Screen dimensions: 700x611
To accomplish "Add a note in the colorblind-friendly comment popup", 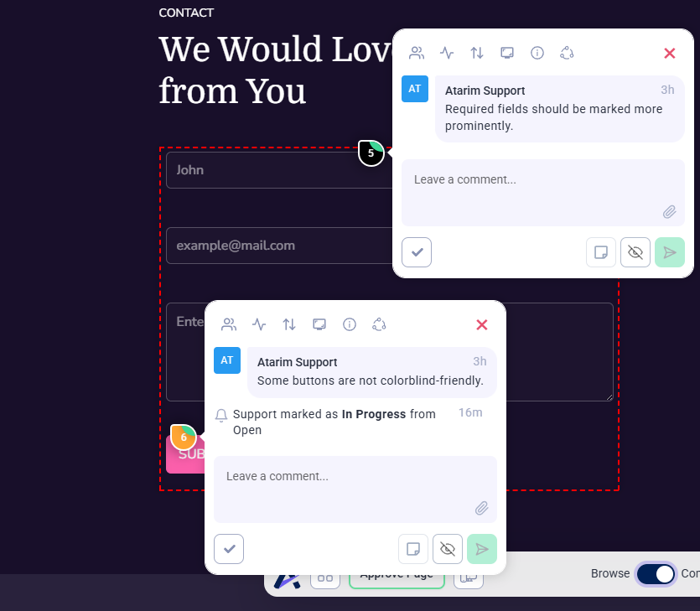I will click(x=413, y=549).
